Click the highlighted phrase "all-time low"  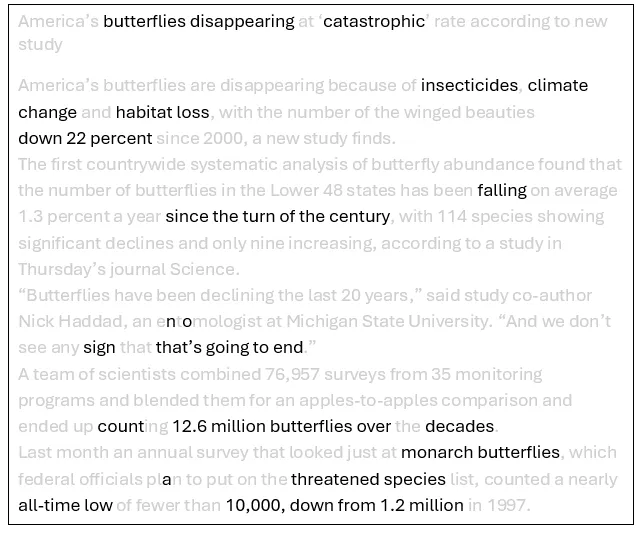(x=65, y=505)
